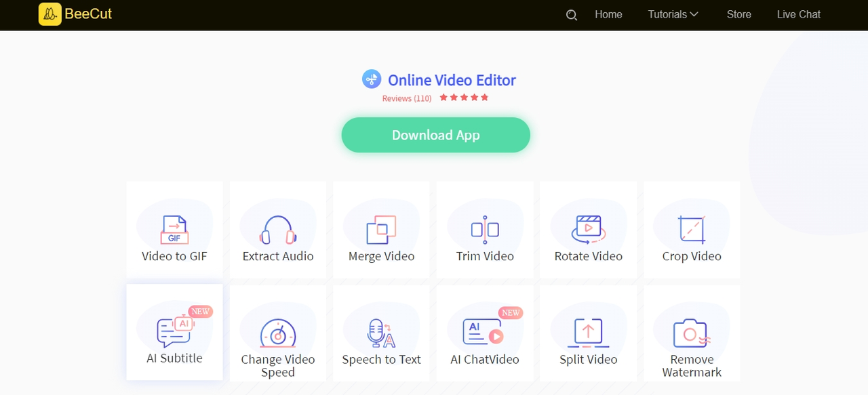Open the search magnifier icon

pos(572,15)
